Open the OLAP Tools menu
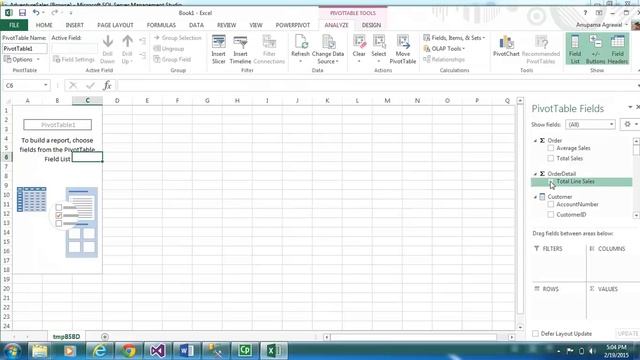The image size is (640, 360). pos(444,49)
